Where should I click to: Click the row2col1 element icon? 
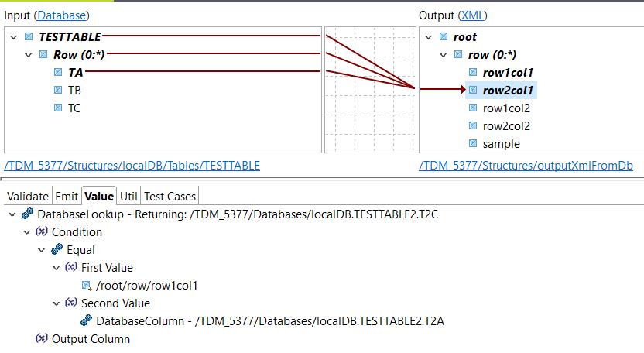473,91
